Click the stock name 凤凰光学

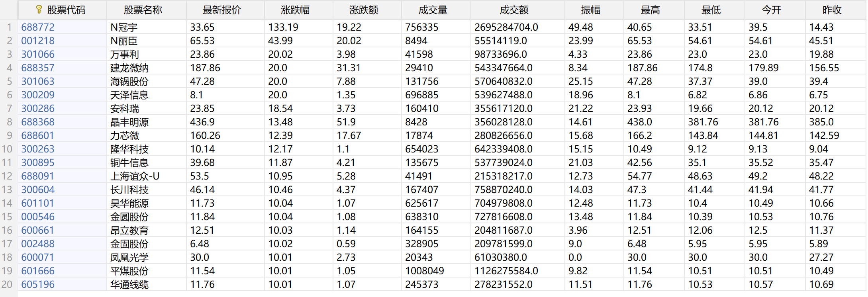coord(129,257)
